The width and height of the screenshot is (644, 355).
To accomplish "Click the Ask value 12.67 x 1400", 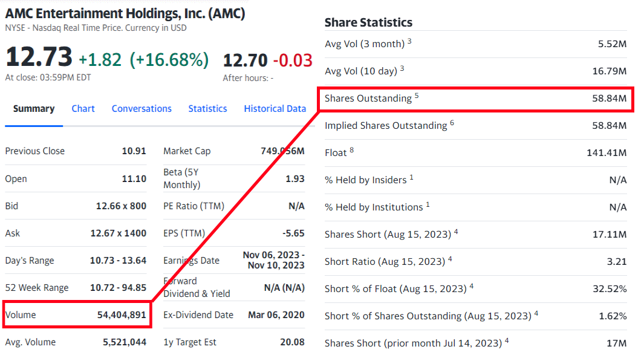I will (119, 233).
